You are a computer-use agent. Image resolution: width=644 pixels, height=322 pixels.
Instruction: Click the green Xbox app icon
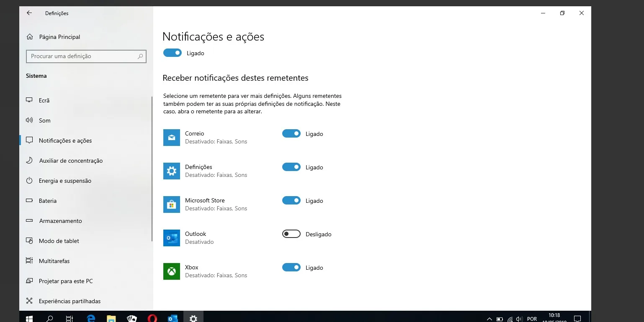coord(172,271)
